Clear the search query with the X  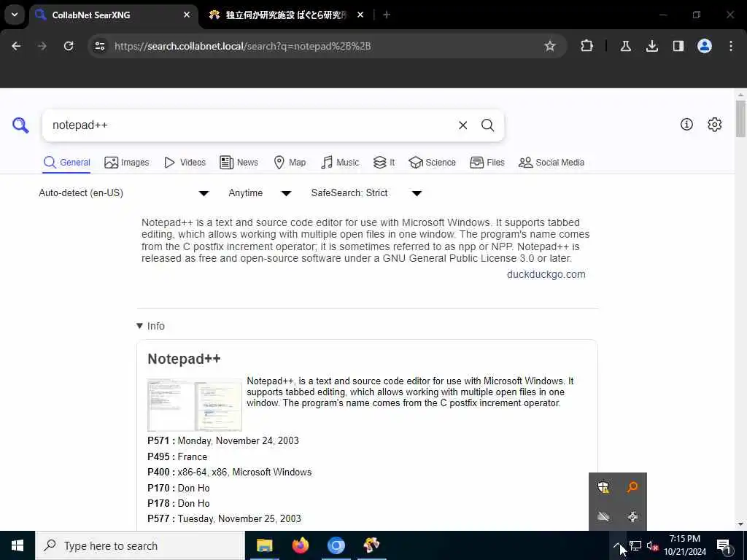[462, 125]
